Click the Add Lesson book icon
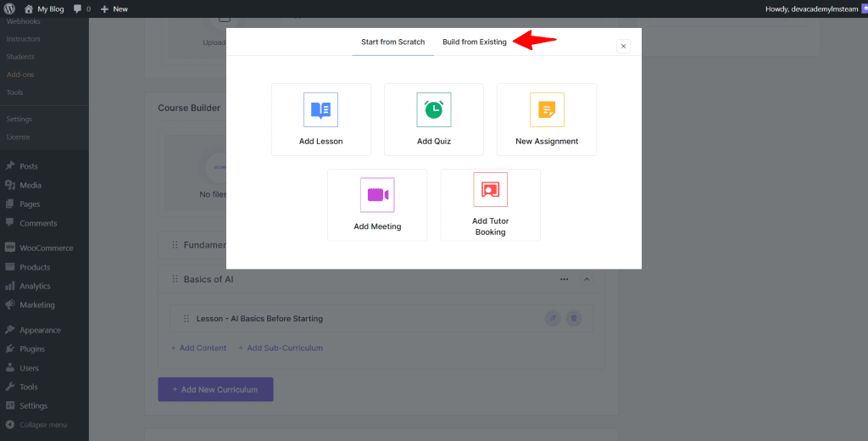The width and height of the screenshot is (868, 441). click(320, 109)
